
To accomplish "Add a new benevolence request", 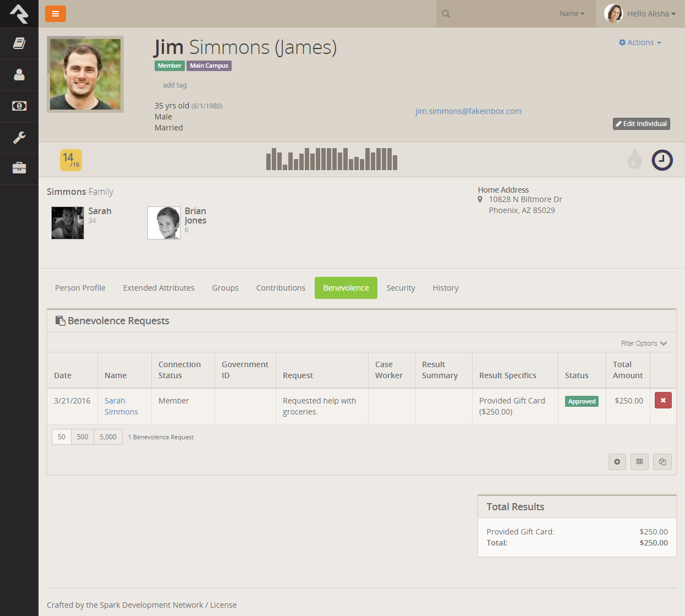I will pos(617,462).
